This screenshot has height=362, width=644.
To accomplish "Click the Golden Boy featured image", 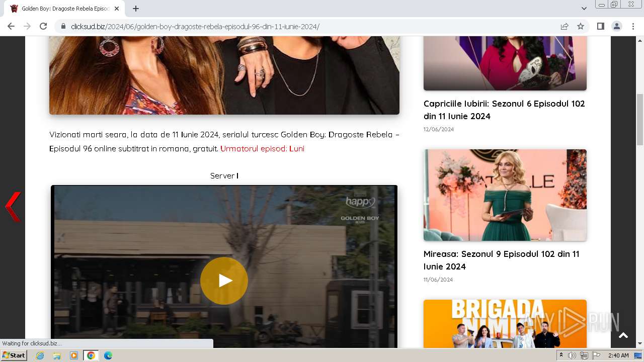I will point(224,75).
